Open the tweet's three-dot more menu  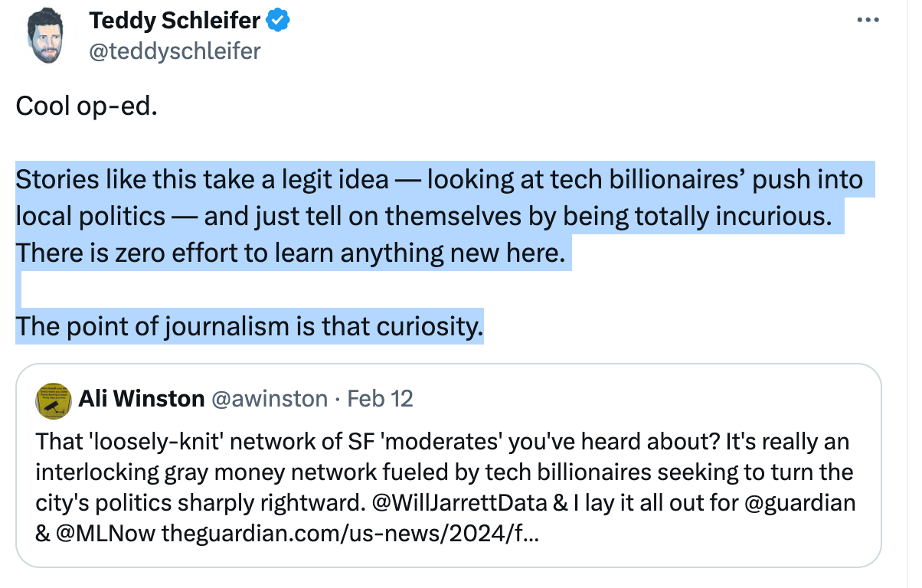point(868,21)
